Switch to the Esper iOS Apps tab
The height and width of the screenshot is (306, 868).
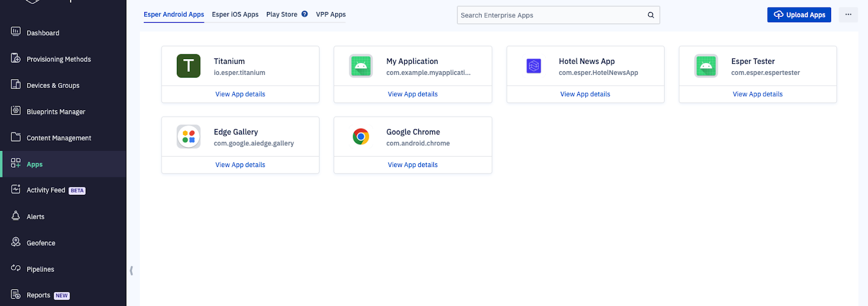coord(235,15)
